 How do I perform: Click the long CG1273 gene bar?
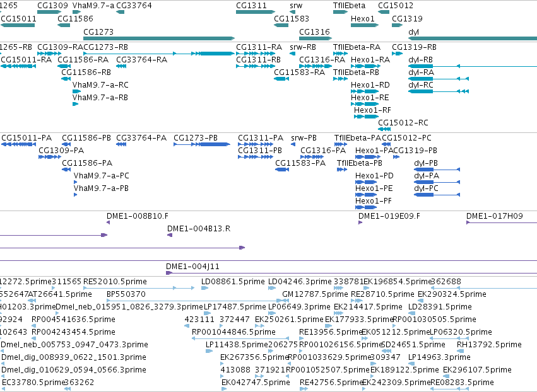pos(159,38)
